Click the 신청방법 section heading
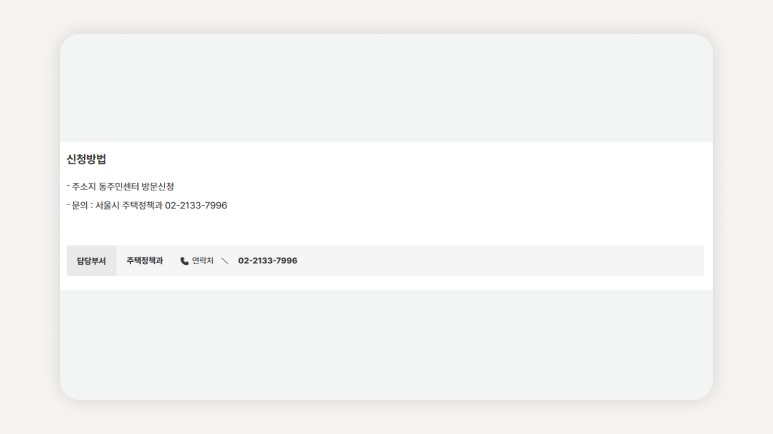The image size is (773, 434). 86,159
